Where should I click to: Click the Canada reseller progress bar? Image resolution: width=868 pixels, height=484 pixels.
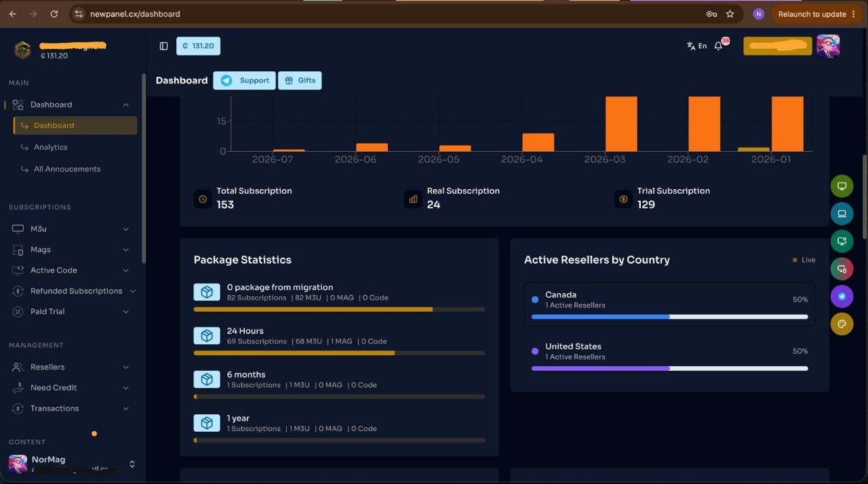(x=669, y=317)
